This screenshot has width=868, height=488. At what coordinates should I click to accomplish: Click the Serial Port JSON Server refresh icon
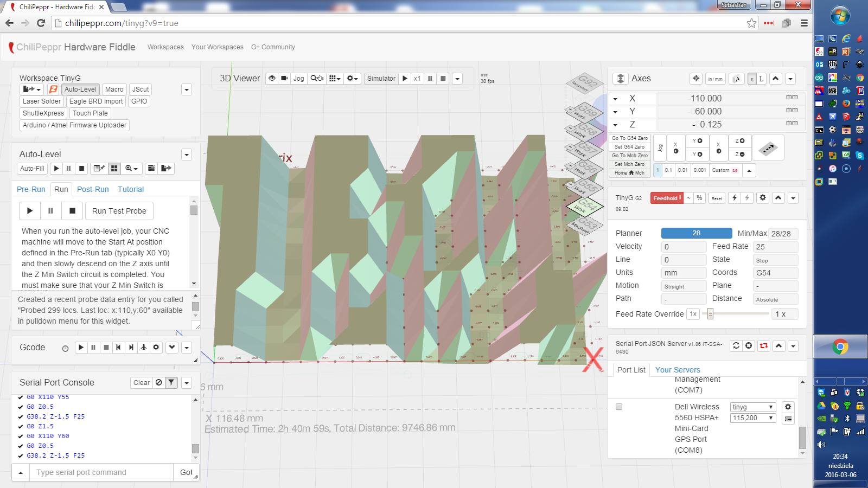[736, 346]
